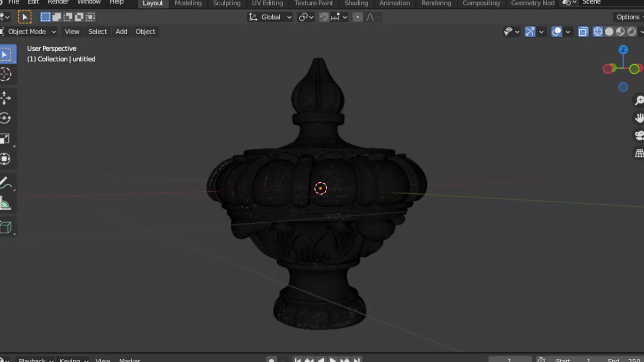The image size is (644, 362).
Task: Click the pan view hand icon
Action: tap(639, 118)
